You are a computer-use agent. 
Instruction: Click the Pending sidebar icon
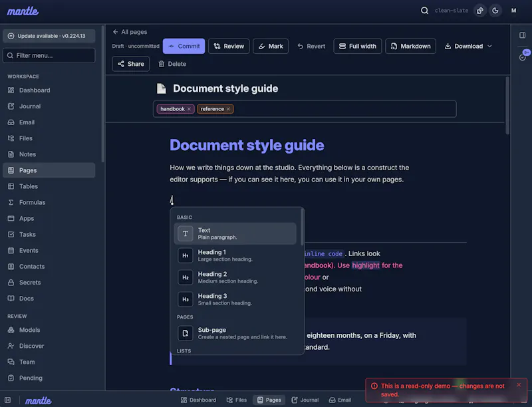pyautogui.click(x=11, y=378)
